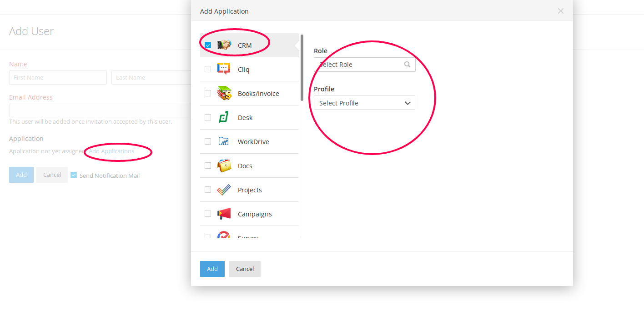
Task: Click the application list scrollbar
Action: tap(302, 68)
